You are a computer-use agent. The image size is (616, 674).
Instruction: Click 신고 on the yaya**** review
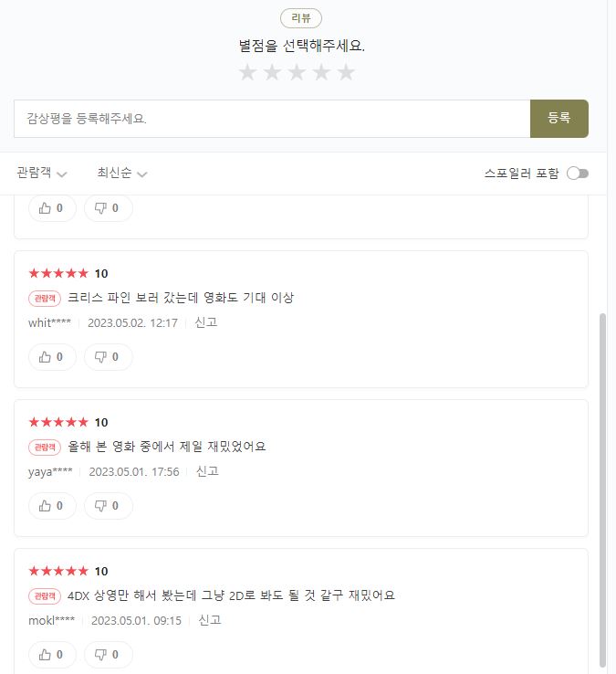(x=207, y=471)
